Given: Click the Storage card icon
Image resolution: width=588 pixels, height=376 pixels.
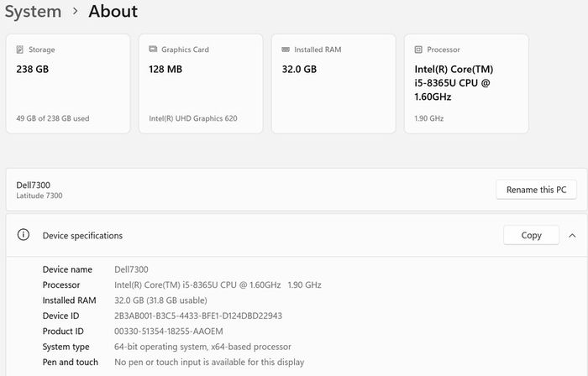Looking at the screenshot, I should click(20, 50).
